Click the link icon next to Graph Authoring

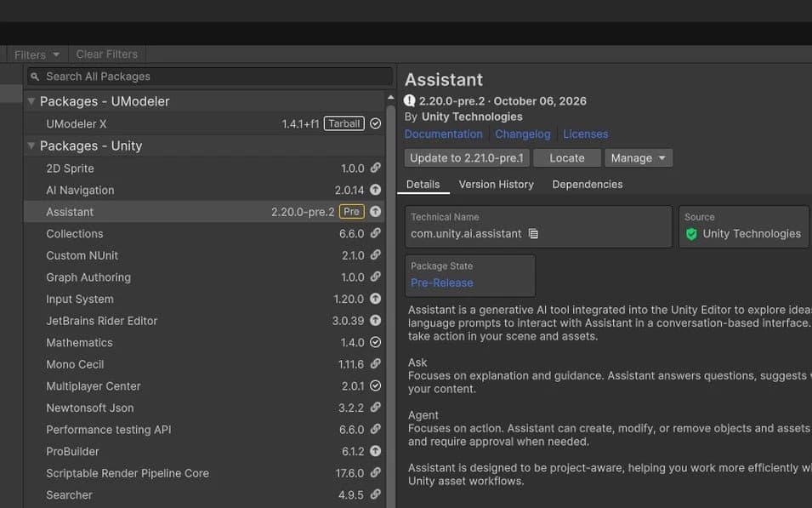(376, 277)
